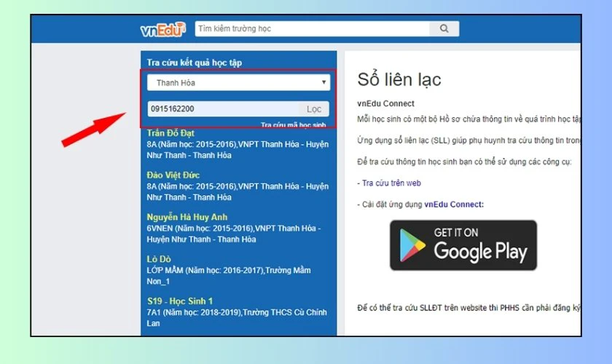Click class info under Trần Đỗ Đạt
The height and width of the screenshot is (364, 612).
coord(238,150)
